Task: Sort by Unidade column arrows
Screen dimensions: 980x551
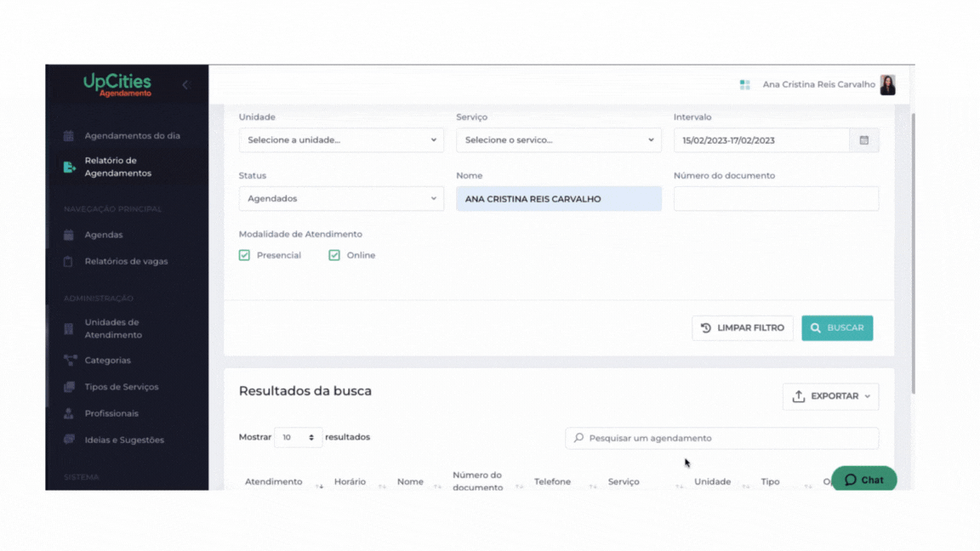Action: pyautogui.click(x=745, y=486)
